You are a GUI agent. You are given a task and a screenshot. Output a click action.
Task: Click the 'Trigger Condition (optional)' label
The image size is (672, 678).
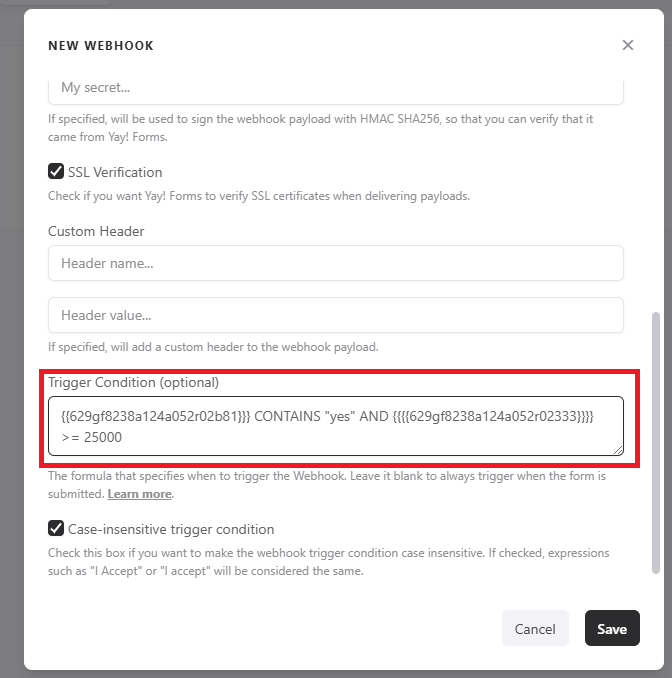click(x=133, y=382)
